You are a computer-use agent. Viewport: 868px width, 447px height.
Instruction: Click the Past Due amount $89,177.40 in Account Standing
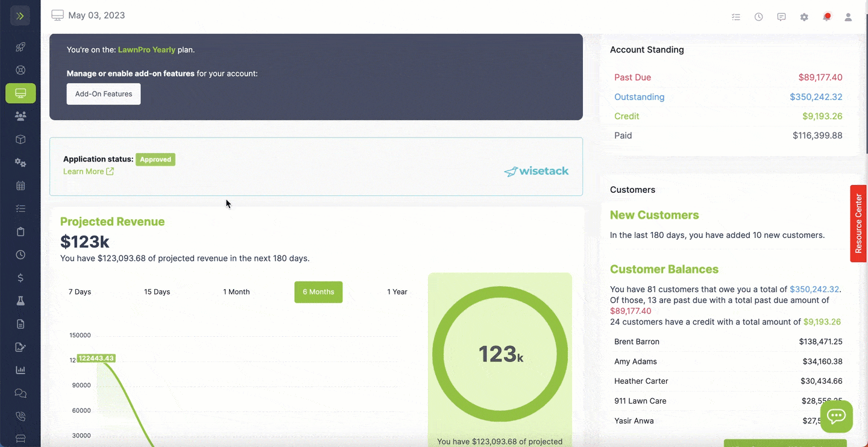pos(820,77)
